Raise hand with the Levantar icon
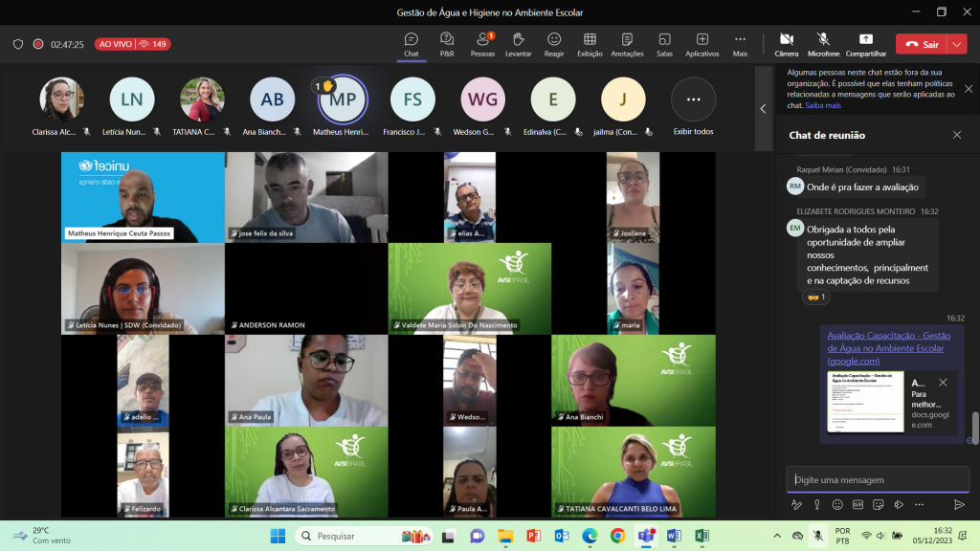Screen dimensions: 980x551 518,44
